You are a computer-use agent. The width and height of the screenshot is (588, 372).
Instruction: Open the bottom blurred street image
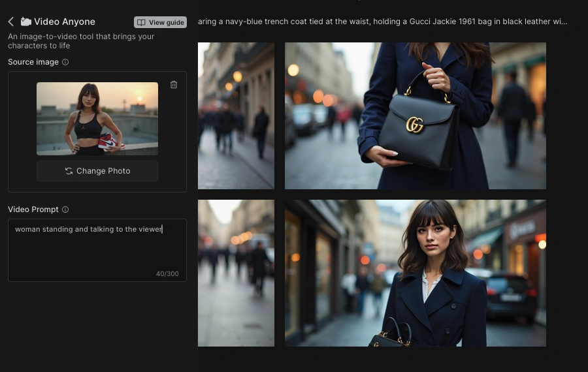click(237, 273)
